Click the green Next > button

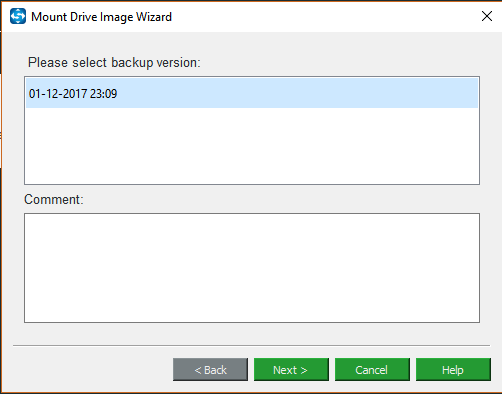click(x=291, y=370)
